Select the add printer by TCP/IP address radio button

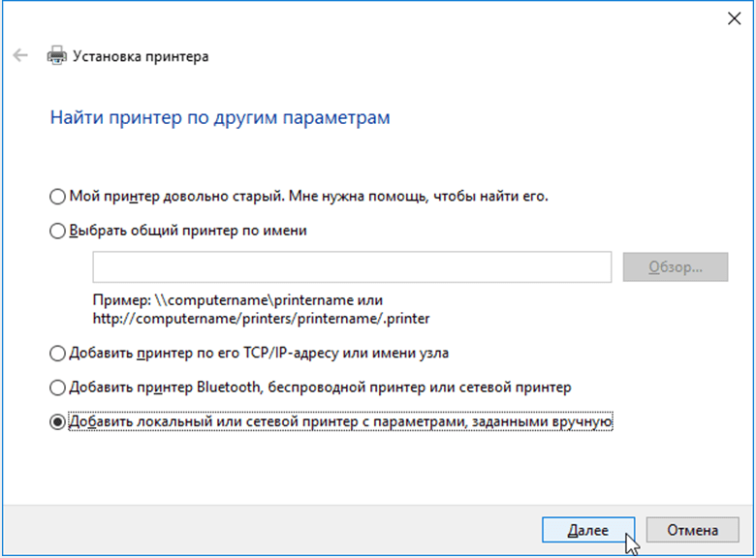57,353
